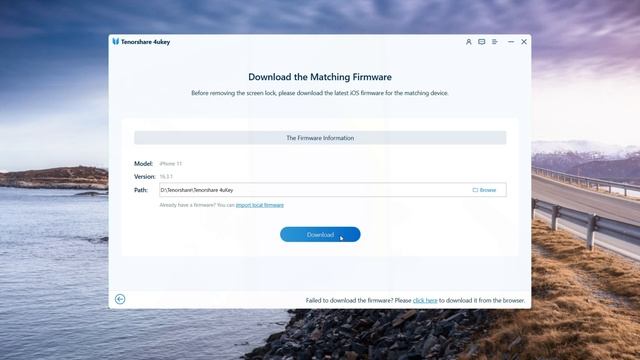Minimize the Tenorshare 4uKey window
This screenshot has height=360, width=640.
tap(511, 42)
